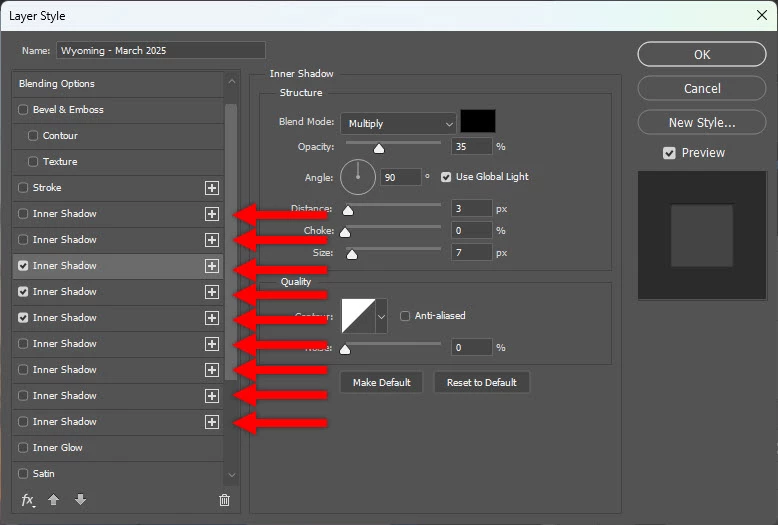Image resolution: width=778 pixels, height=525 pixels.
Task: Close the Layer Style dialog with X
Action: (762, 15)
